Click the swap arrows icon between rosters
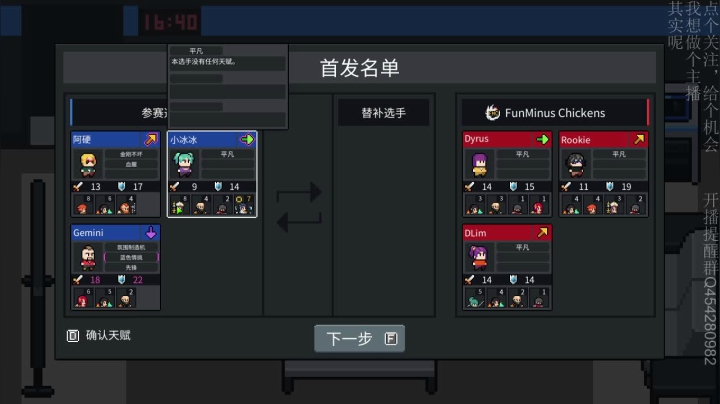Viewport: 720px width, 404px height. [299, 207]
